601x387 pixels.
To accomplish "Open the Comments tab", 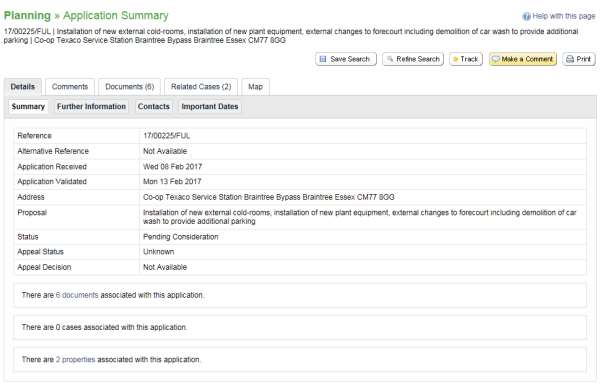I will [70, 87].
